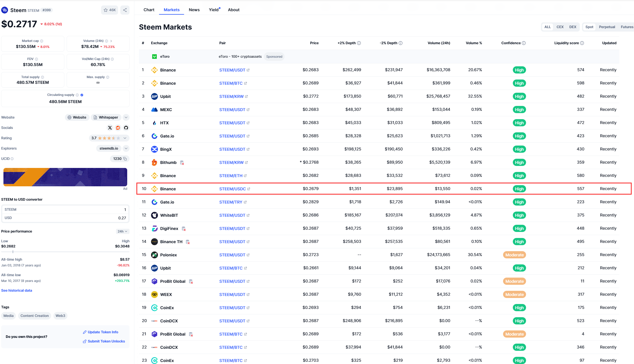Click the Confidence column info icon
The image size is (634, 364).
(x=524, y=43)
